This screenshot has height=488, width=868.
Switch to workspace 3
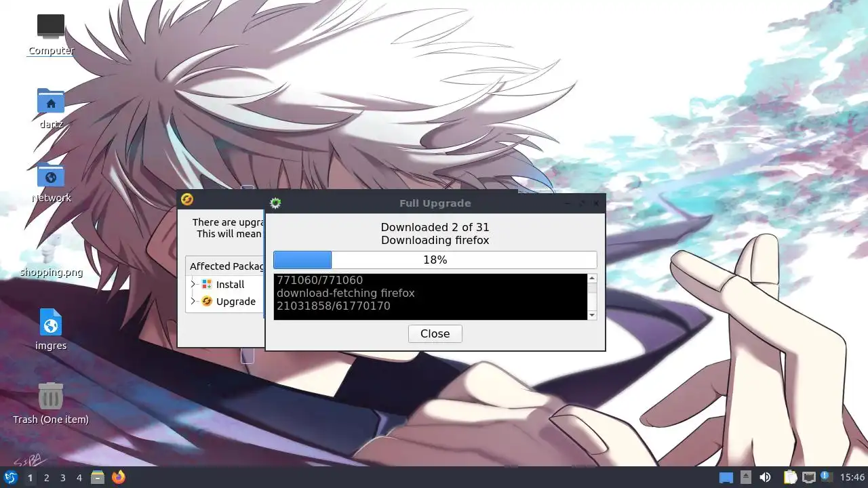pyautogui.click(x=62, y=478)
